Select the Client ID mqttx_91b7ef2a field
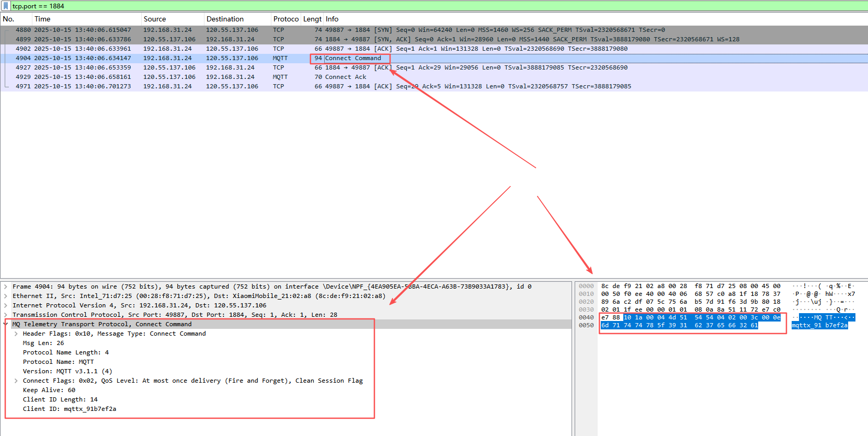 [x=70, y=409]
